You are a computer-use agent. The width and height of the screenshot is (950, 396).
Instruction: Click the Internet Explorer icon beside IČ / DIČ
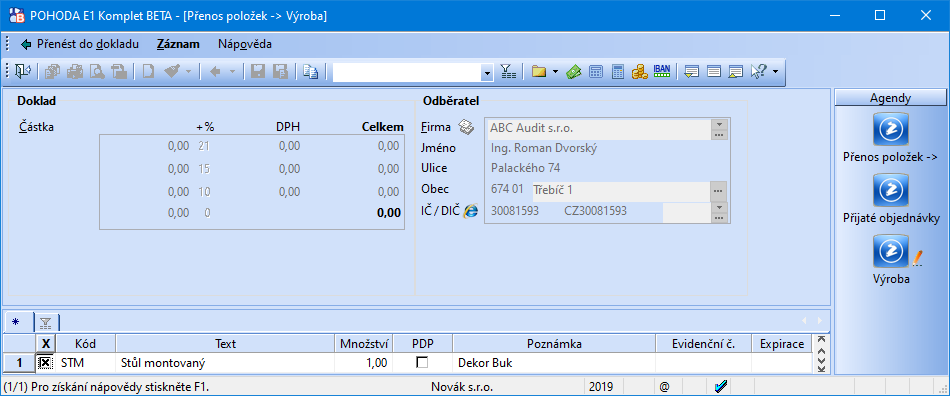[471, 211]
